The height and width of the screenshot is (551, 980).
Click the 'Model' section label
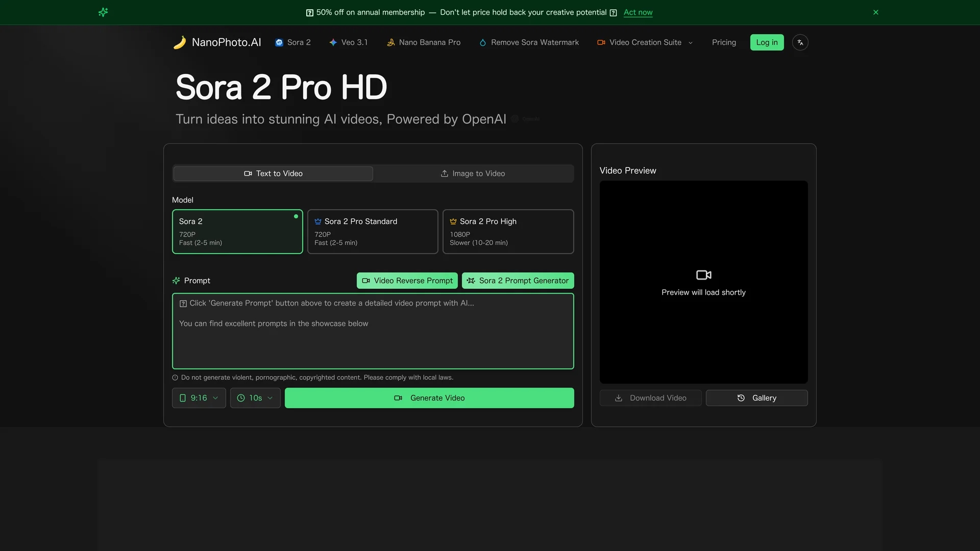pyautogui.click(x=183, y=200)
